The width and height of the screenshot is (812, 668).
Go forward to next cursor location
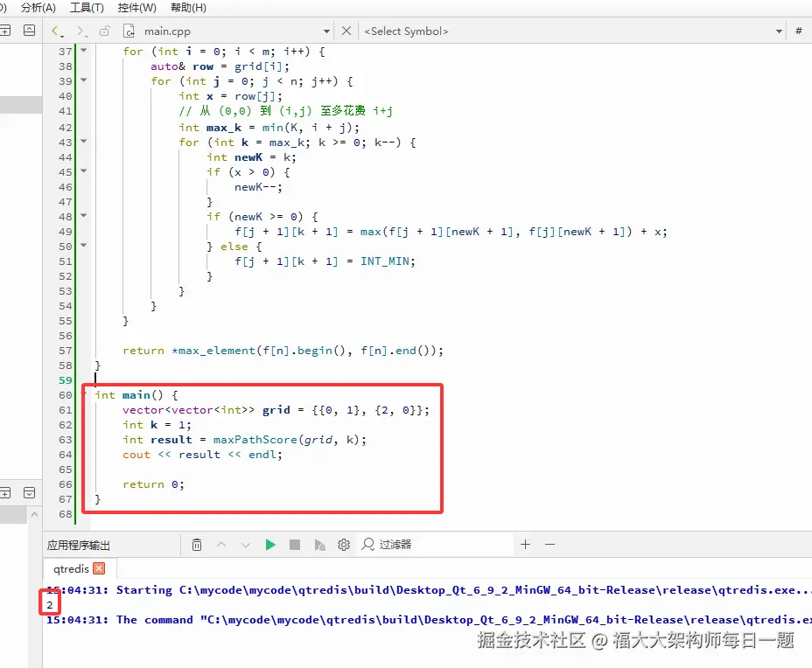[81, 31]
